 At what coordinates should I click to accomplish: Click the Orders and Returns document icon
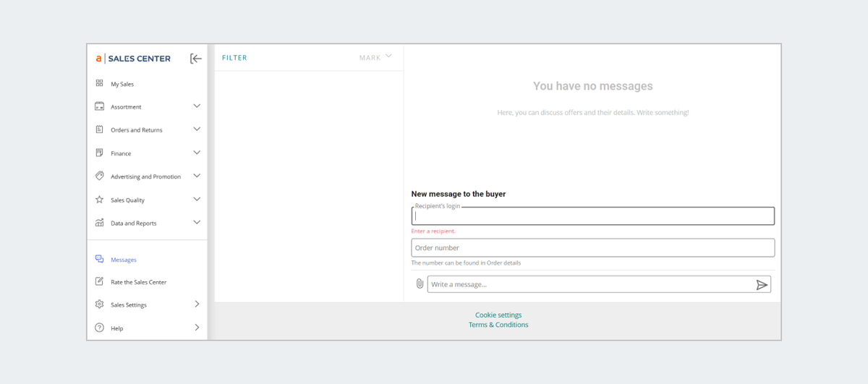tap(100, 129)
